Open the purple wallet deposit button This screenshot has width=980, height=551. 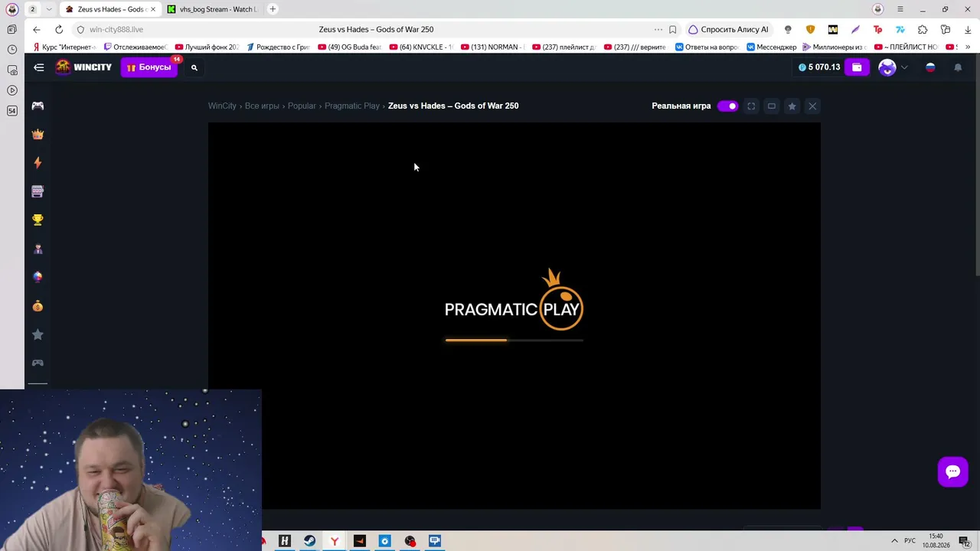(857, 67)
